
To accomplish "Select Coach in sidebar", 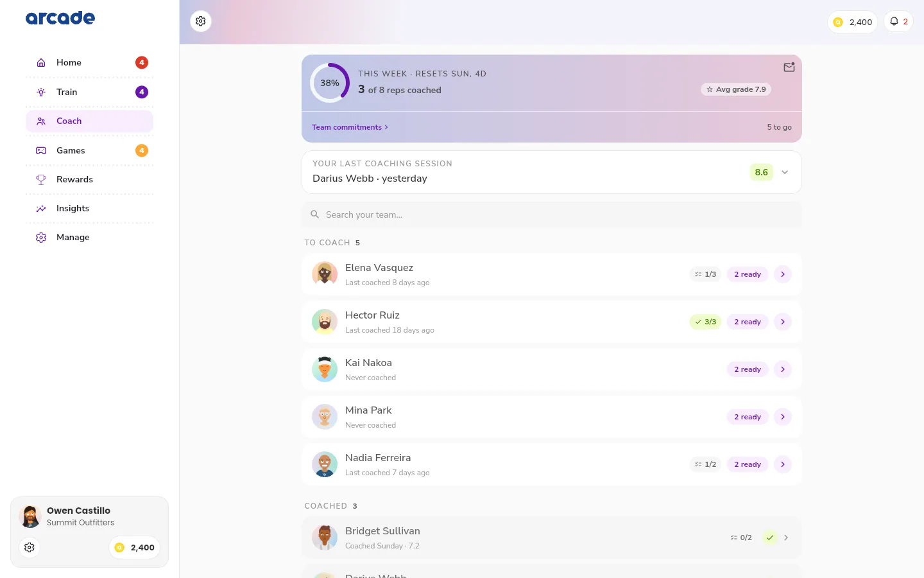I will coord(89,121).
